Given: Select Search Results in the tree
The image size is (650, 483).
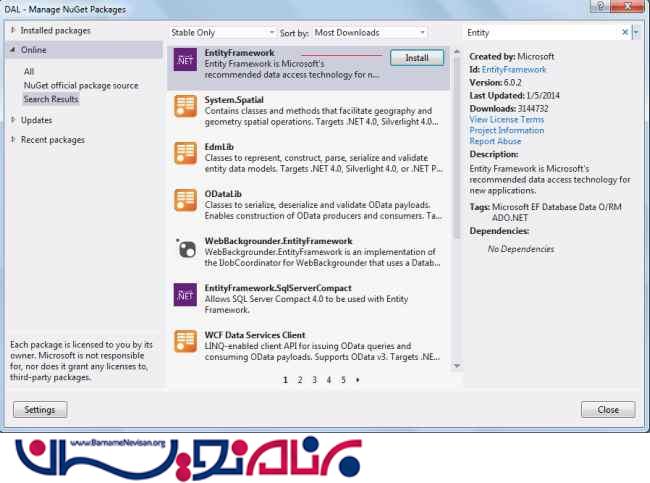Looking at the screenshot, I should (51, 99).
